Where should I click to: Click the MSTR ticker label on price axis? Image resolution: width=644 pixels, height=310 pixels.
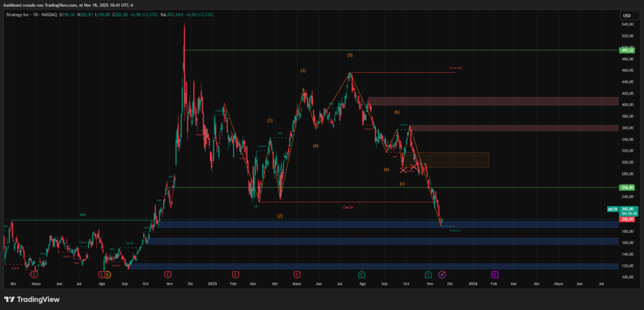coord(613,209)
